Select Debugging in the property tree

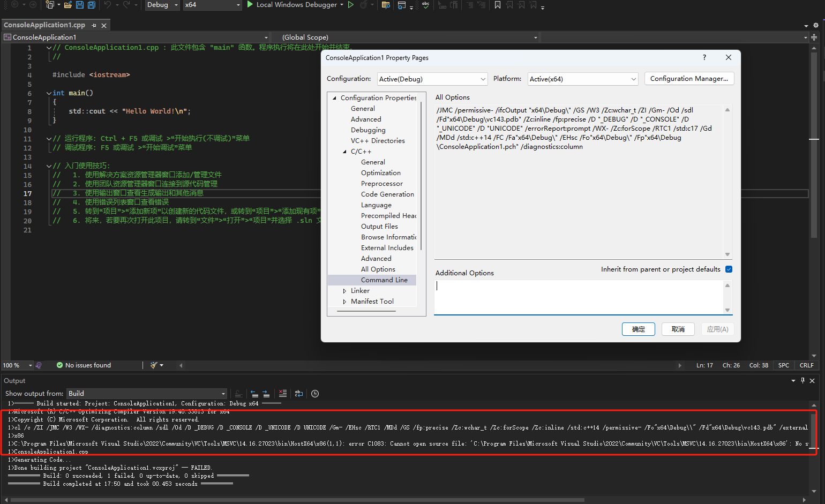pyautogui.click(x=368, y=130)
